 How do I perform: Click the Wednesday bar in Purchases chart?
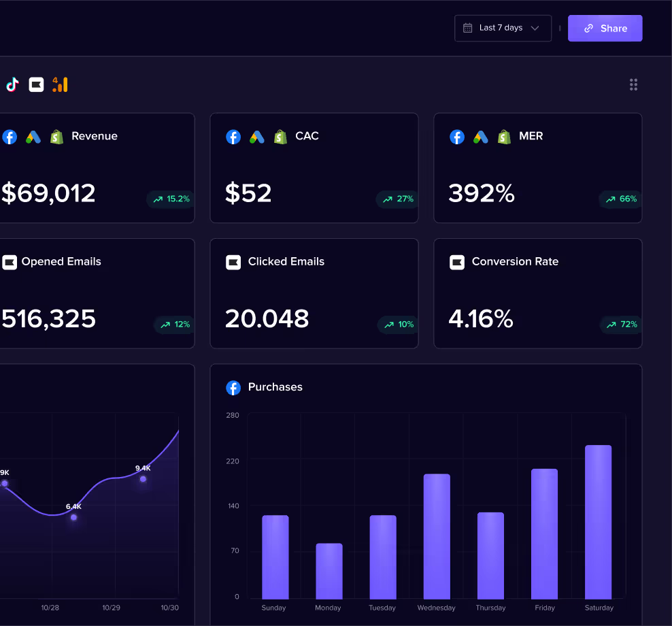[x=437, y=536]
